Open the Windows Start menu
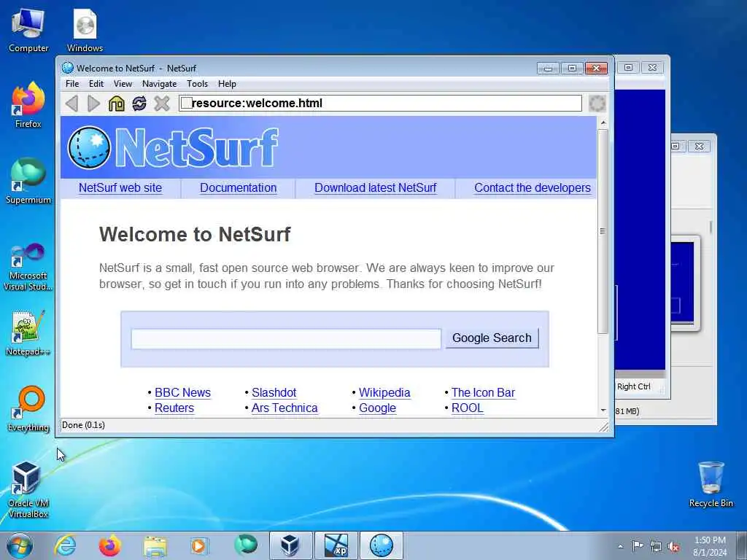 coord(20,545)
